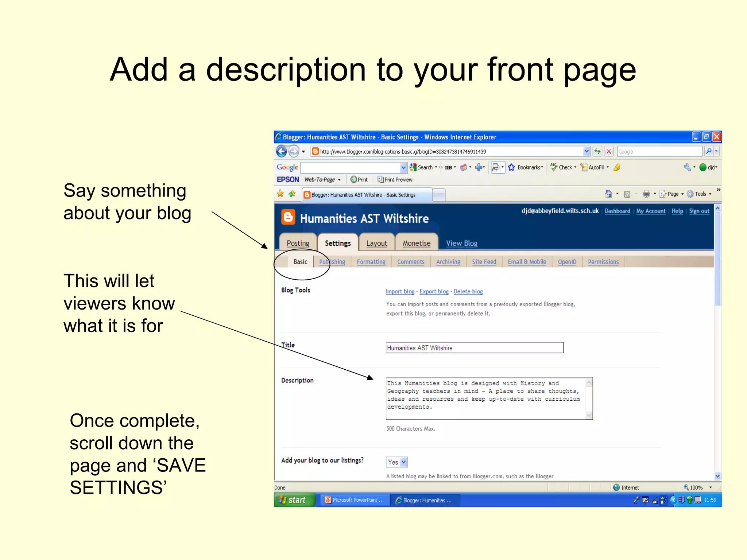Select the Settings tab
This screenshot has width=747, height=560.
pos(338,243)
